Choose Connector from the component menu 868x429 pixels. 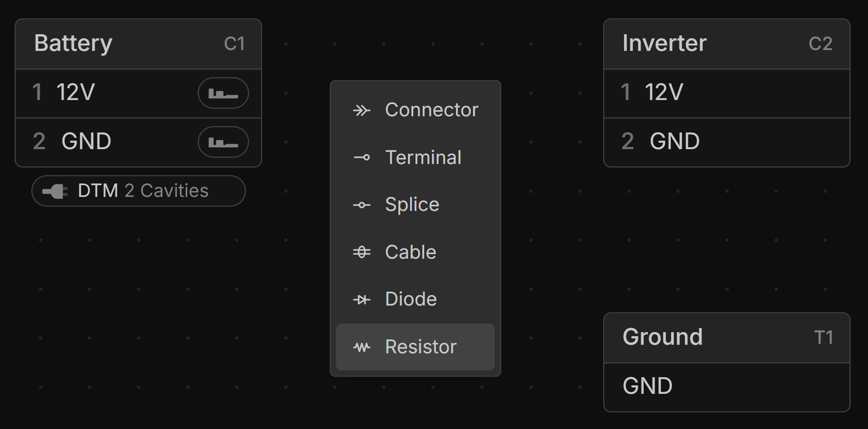coord(431,110)
